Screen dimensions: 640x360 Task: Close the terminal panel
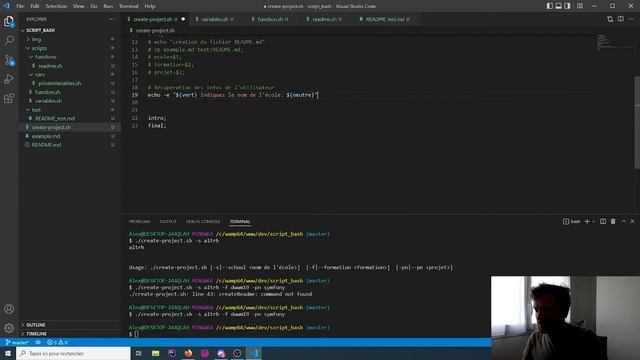coord(633,221)
